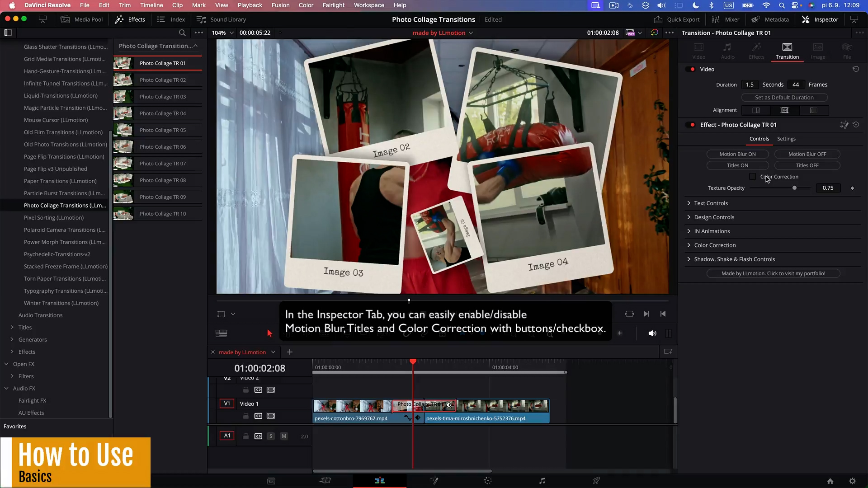This screenshot has width=868, height=488.
Task: Toggle loop playback in viewer
Action: (629, 314)
